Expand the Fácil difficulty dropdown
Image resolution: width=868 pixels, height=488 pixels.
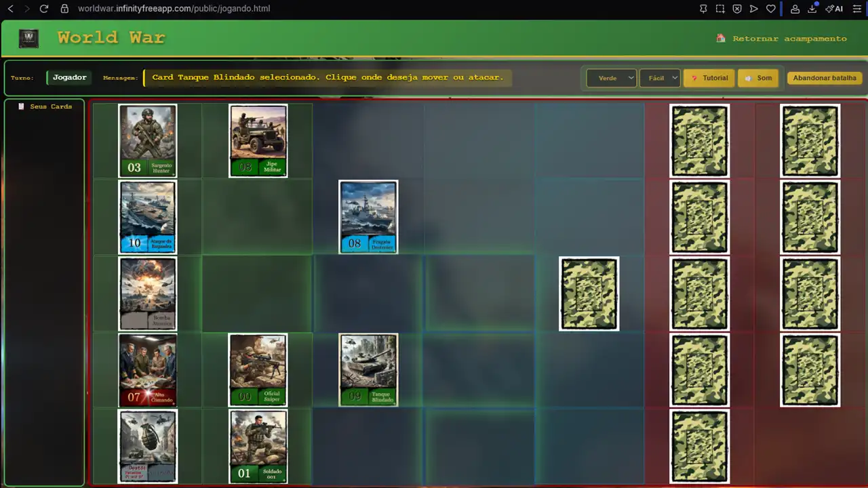659,78
